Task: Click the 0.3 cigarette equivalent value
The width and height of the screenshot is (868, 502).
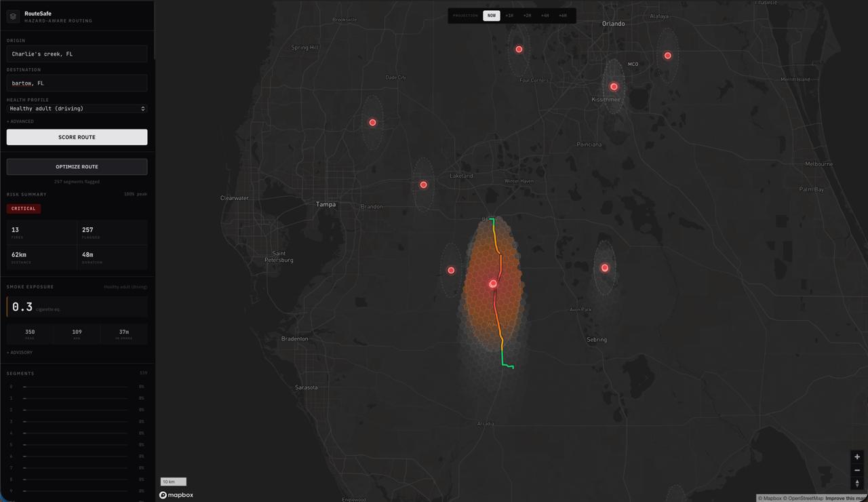Action: click(22, 307)
